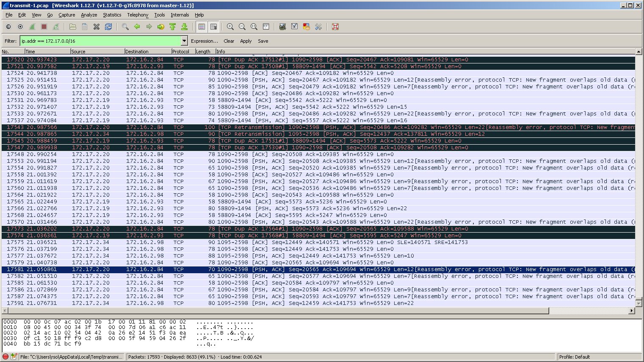Select packet 17543 TCP Retransmission row
644x362 pixels.
(318, 127)
